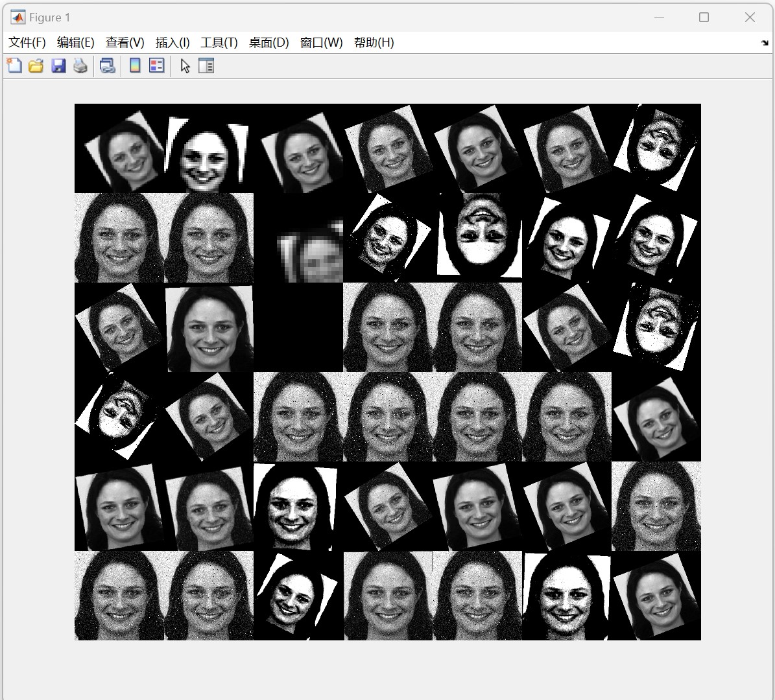Image resolution: width=775 pixels, height=700 pixels.
Task: Minimize the Figure 1 window
Action: click(x=659, y=17)
